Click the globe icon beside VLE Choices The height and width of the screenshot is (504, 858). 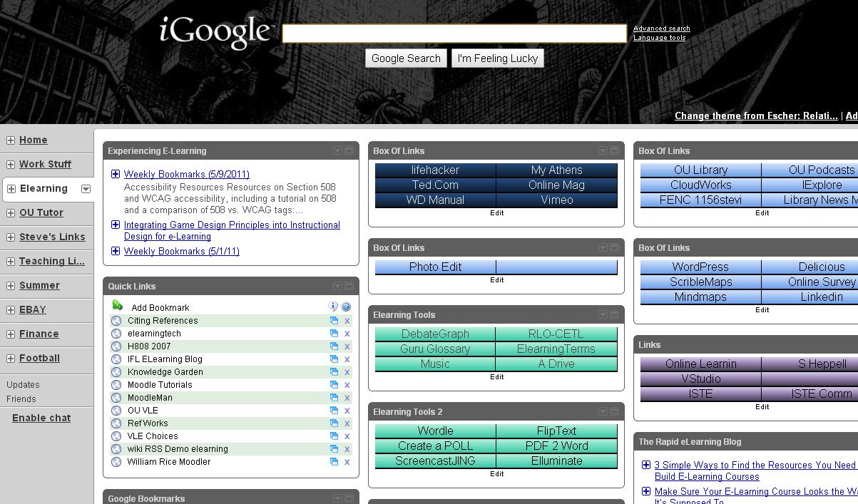point(116,436)
